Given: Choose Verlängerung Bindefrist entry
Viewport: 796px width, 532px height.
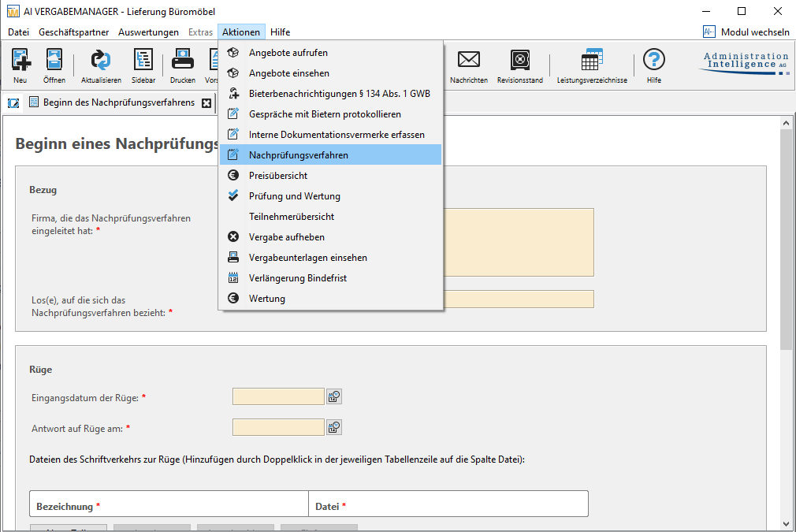Looking at the screenshot, I should point(330,278).
